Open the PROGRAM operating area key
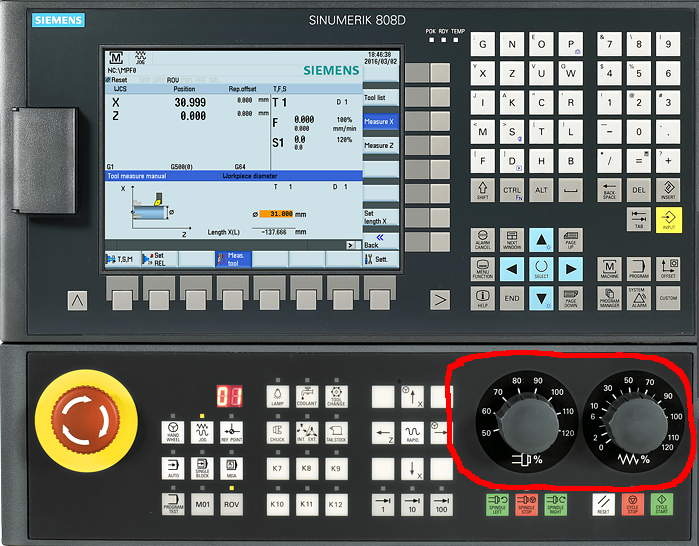 click(x=638, y=269)
